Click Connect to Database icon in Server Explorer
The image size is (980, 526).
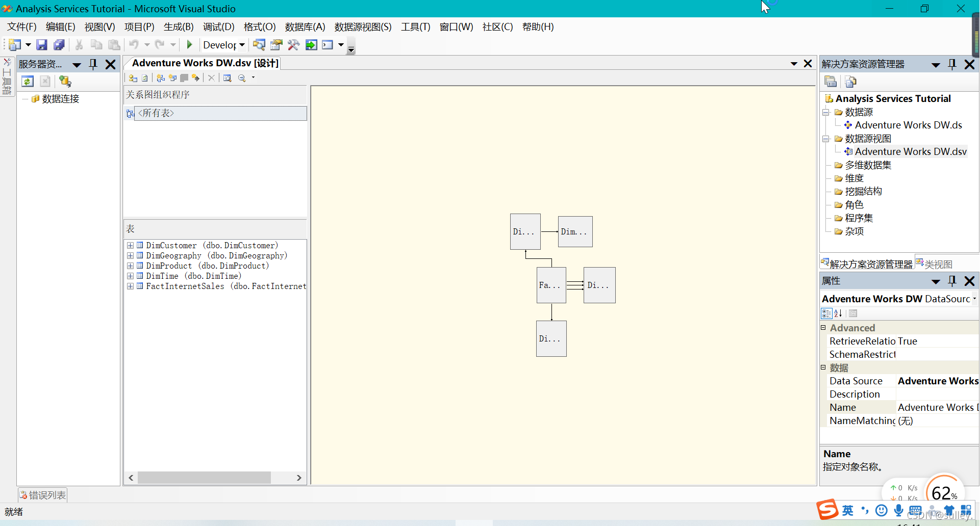coord(65,81)
